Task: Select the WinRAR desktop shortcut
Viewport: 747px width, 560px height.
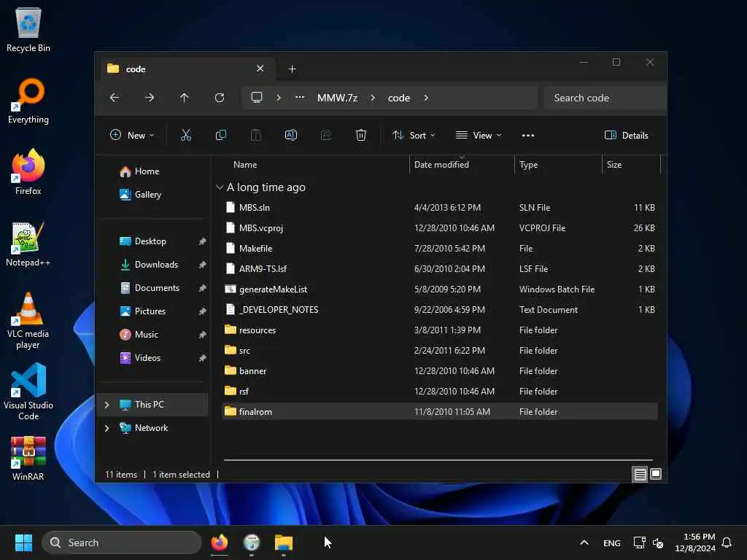Action: (x=28, y=458)
